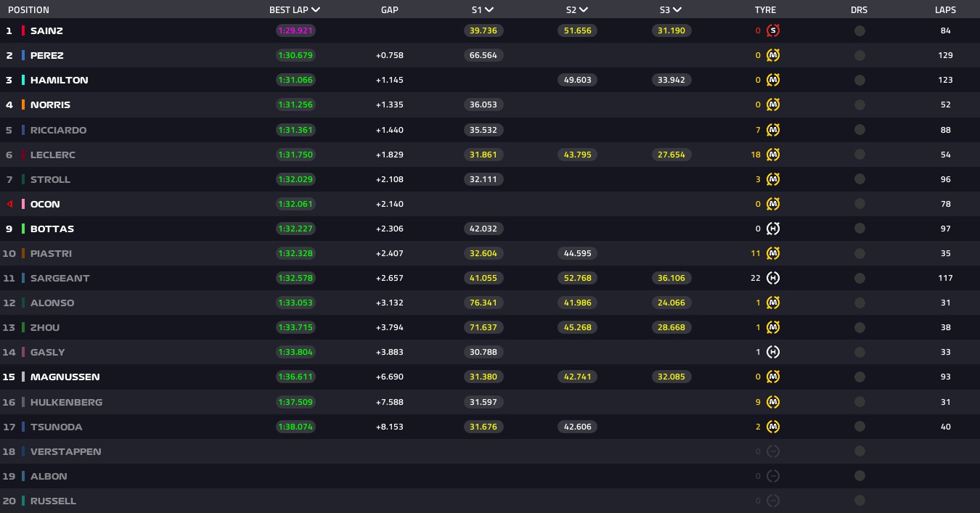Screen dimensions: 980x513
Task: Click Bottas's white hard tyre icon
Action: [x=773, y=229]
